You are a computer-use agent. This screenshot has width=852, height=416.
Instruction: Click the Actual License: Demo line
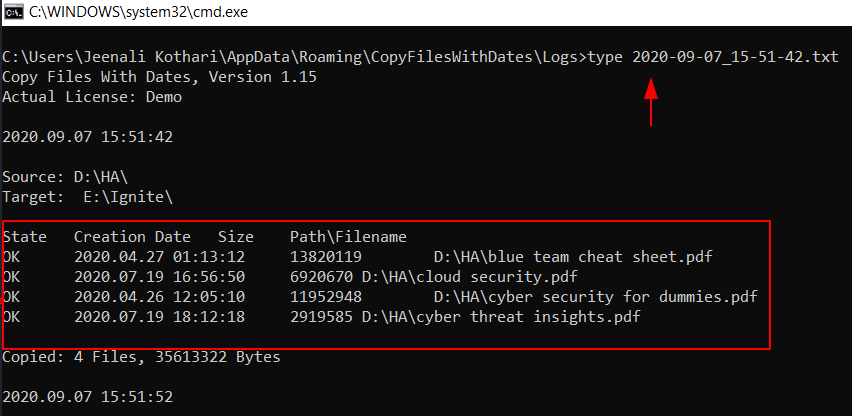pos(92,97)
